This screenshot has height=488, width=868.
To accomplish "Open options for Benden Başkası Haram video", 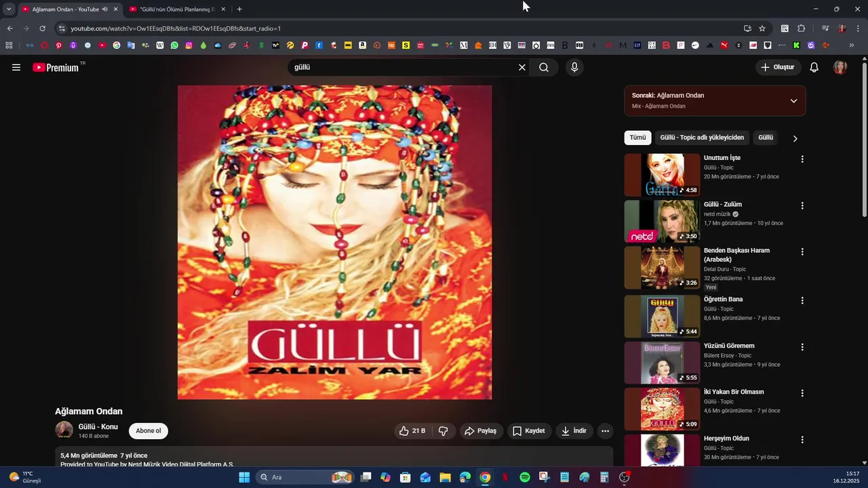I will pyautogui.click(x=802, y=251).
